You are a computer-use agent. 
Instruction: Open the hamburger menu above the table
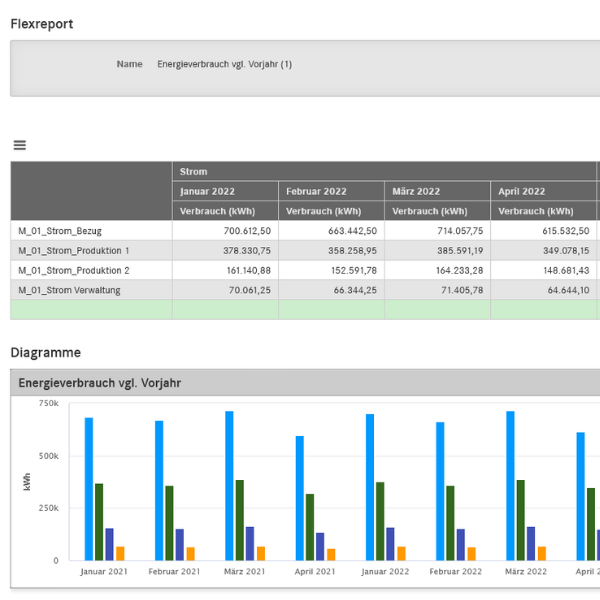click(x=19, y=145)
